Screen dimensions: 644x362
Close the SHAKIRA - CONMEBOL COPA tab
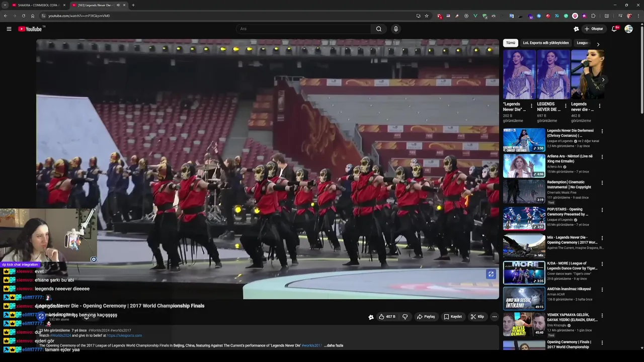[64, 5]
